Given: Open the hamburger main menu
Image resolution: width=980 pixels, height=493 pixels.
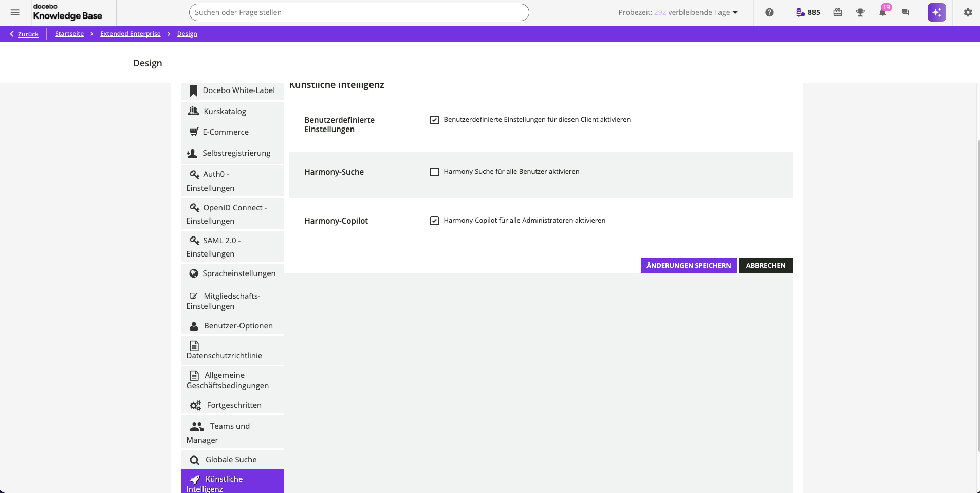Looking at the screenshot, I should (15, 12).
